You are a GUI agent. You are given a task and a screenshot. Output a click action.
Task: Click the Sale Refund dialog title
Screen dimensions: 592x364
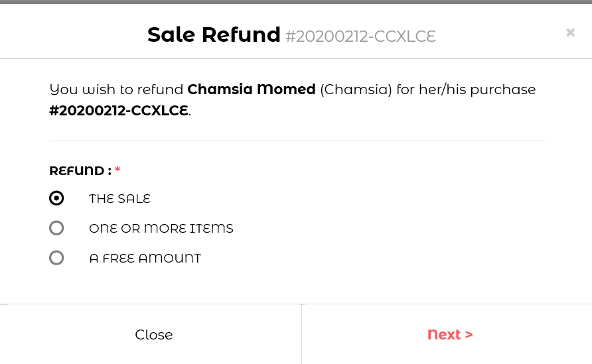214,34
